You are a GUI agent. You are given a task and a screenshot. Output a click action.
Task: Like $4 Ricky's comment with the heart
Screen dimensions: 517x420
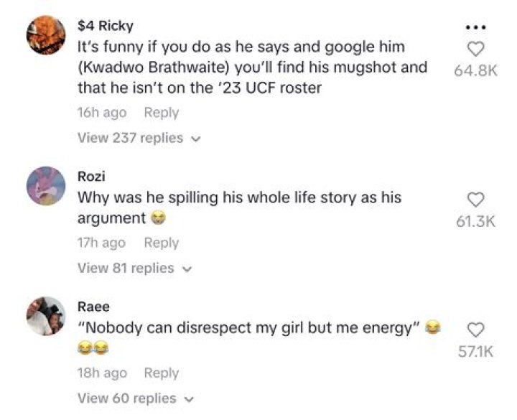point(476,50)
